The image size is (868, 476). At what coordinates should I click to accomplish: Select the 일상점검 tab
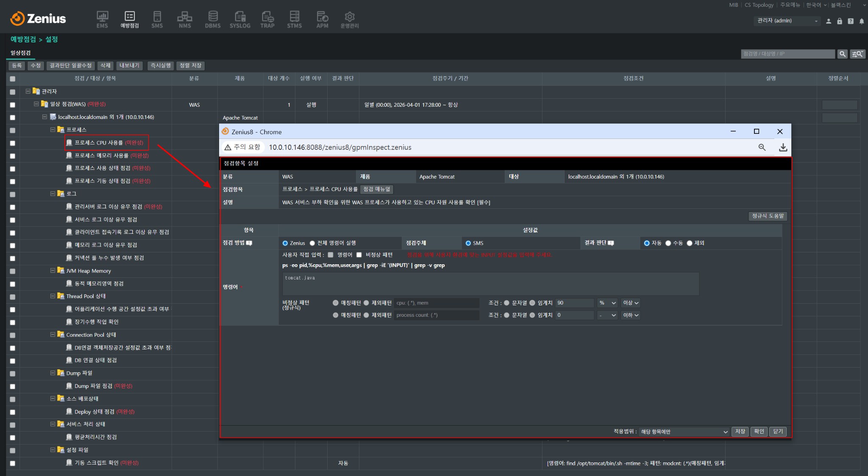pos(20,53)
